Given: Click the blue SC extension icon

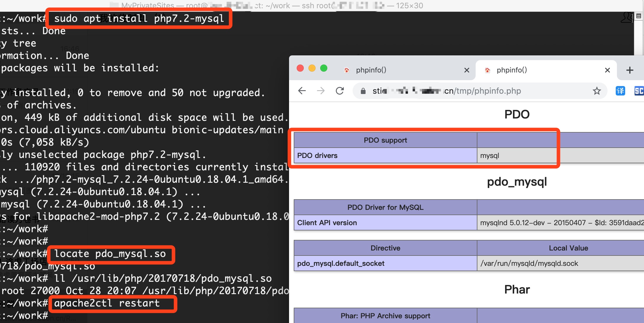Looking at the screenshot, I should point(639,91).
